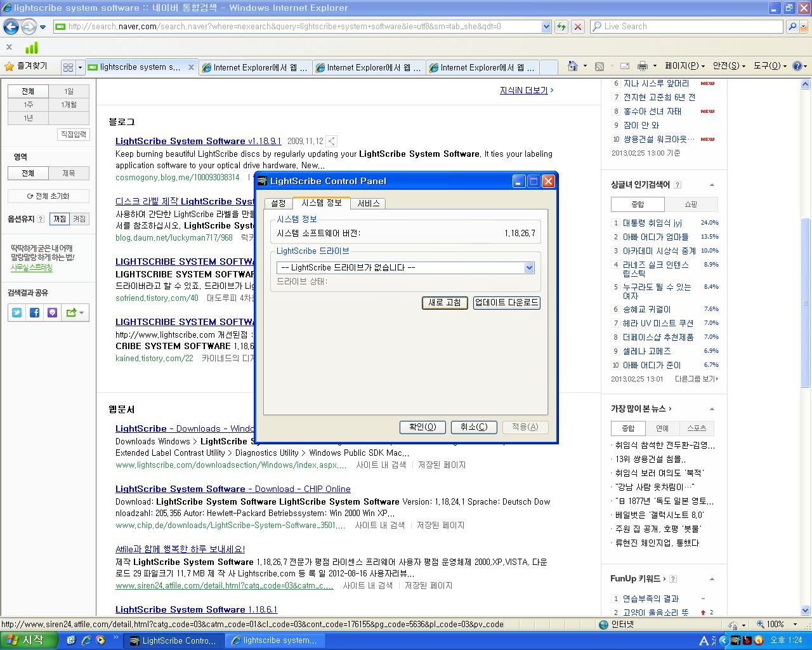Switch to the fourth Internet Explorer tab
Image resolution: width=812 pixels, height=650 pixels.
coord(483,67)
